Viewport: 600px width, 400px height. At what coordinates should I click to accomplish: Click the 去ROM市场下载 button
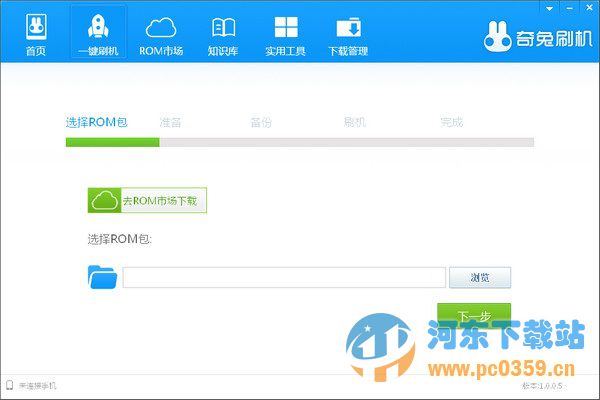[147, 200]
